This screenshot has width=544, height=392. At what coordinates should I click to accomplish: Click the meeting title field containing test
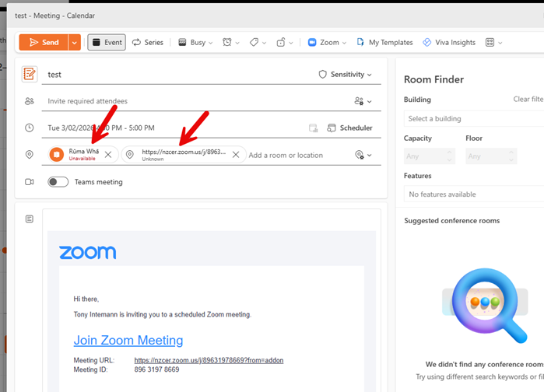click(x=181, y=75)
